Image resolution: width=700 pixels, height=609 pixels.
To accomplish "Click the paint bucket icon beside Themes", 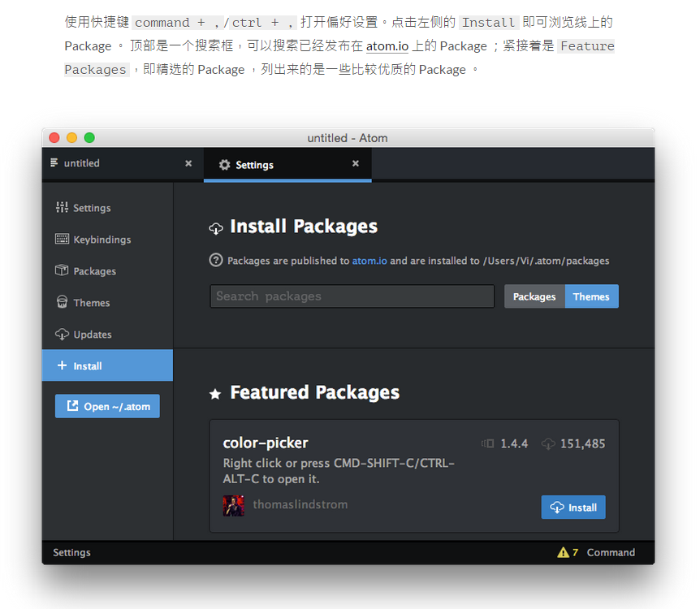I will pyautogui.click(x=62, y=302).
